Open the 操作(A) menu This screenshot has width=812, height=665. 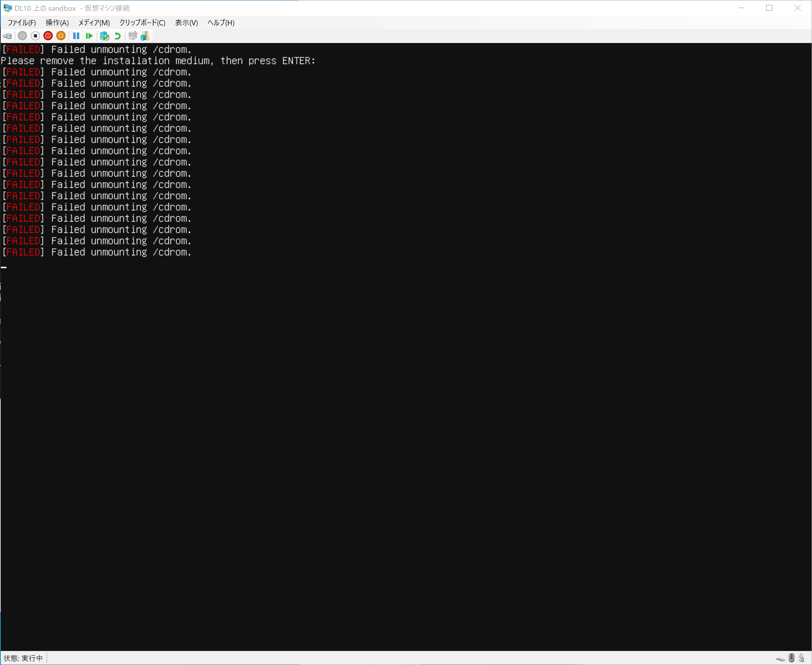(x=57, y=23)
